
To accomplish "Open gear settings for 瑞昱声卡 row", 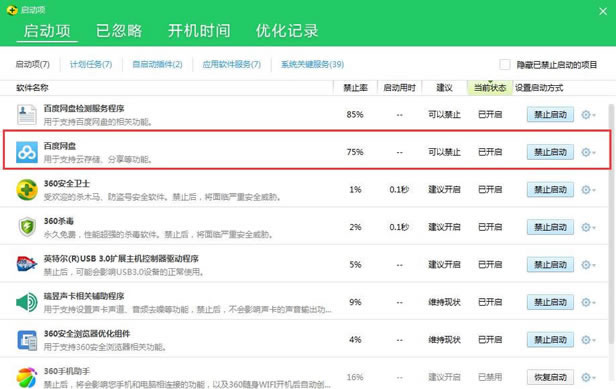I will [588, 302].
